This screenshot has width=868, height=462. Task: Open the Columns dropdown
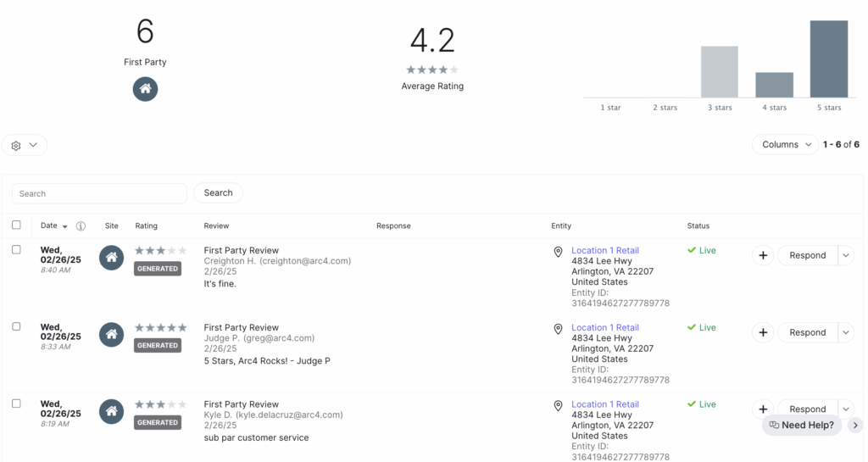pyautogui.click(x=785, y=144)
